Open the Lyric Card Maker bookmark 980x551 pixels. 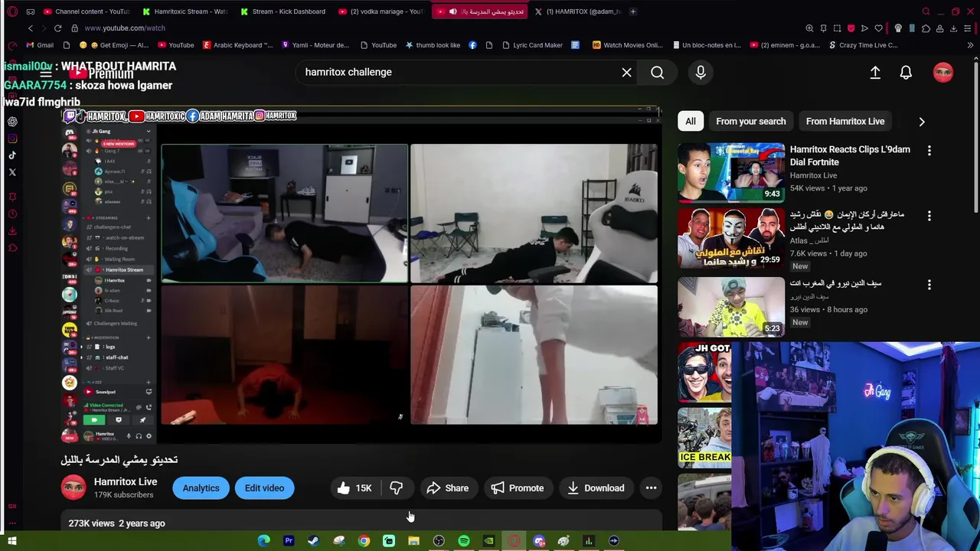(532, 45)
